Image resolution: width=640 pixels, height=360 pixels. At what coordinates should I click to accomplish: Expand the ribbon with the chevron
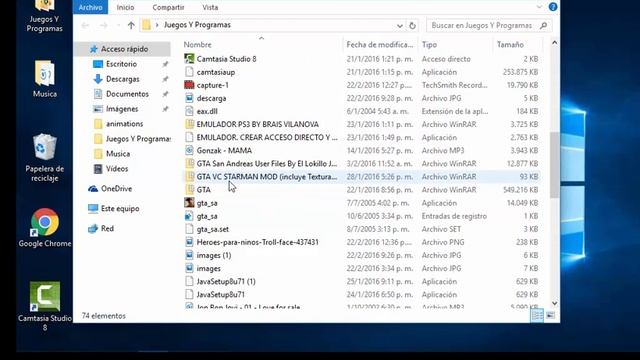(x=539, y=7)
